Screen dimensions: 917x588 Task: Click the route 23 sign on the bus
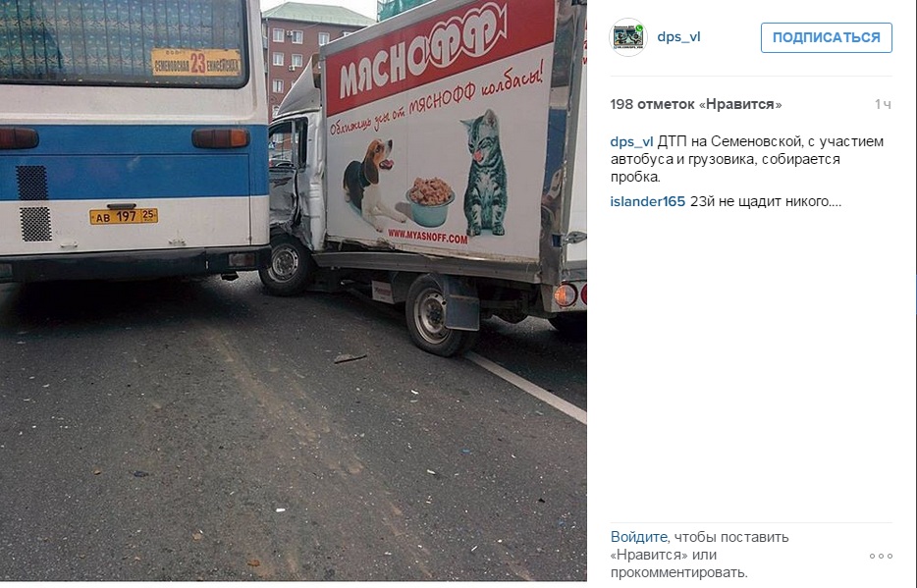[x=196, y=62]
